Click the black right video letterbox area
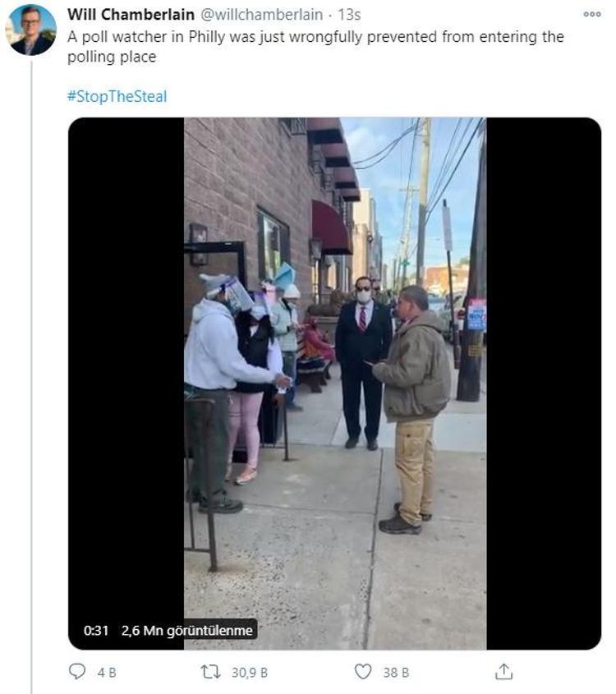This screenshot has height=694, width=616. coord(544,384)
